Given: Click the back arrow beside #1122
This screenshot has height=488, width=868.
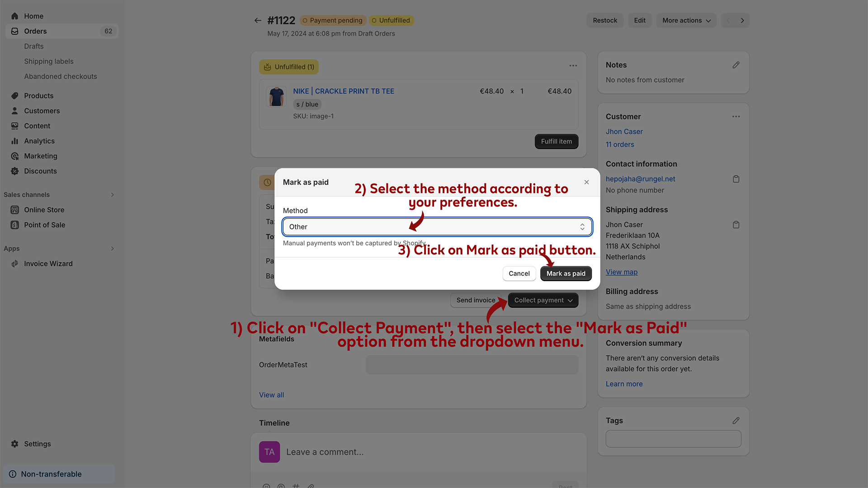Looking at the screenshot, I should (258, 20).
